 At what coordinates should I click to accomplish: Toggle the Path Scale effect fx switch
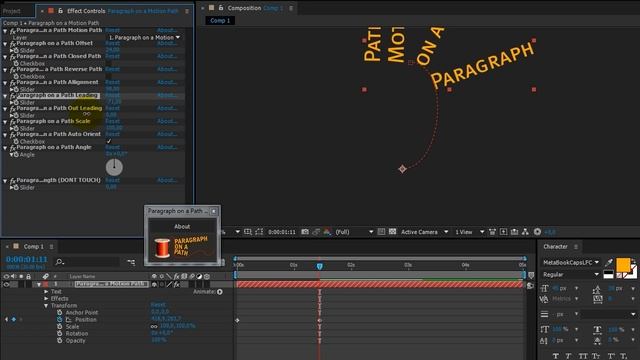[13, 121]
